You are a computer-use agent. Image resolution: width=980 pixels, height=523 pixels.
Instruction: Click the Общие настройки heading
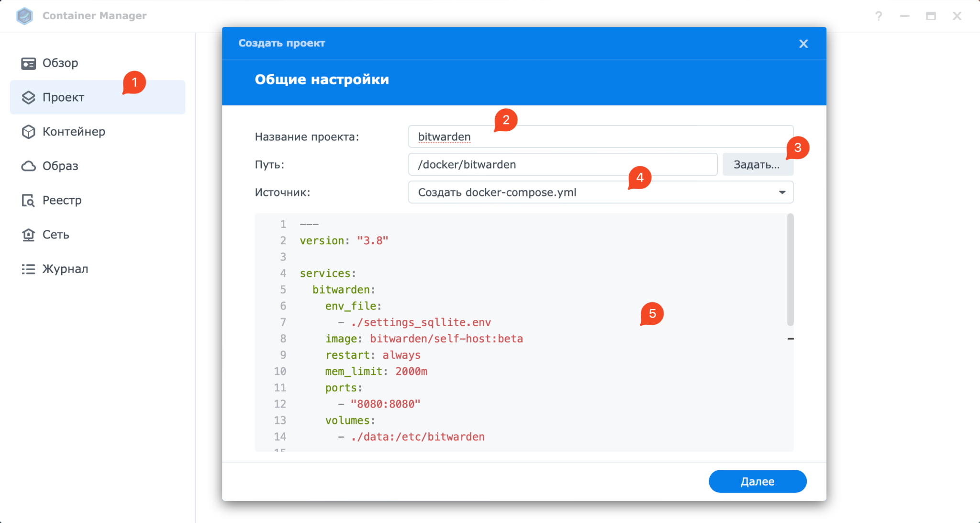tap(322, 80)
